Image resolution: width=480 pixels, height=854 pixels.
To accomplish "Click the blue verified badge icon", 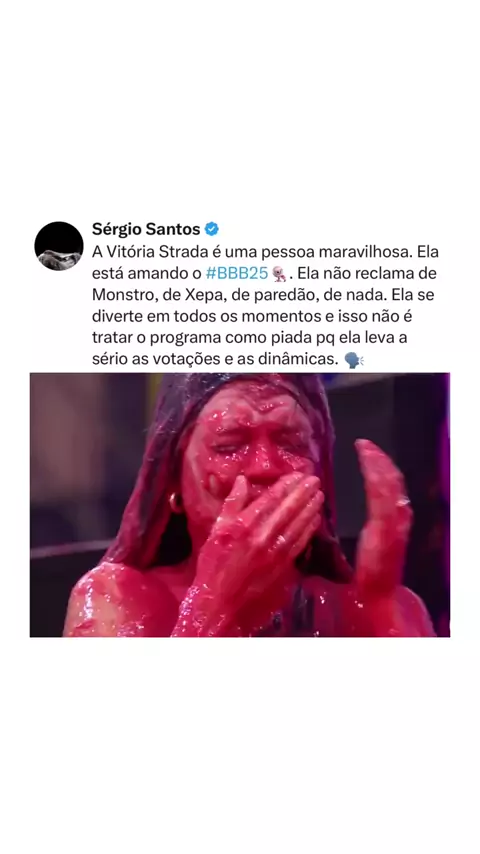I will coord(211,229).
